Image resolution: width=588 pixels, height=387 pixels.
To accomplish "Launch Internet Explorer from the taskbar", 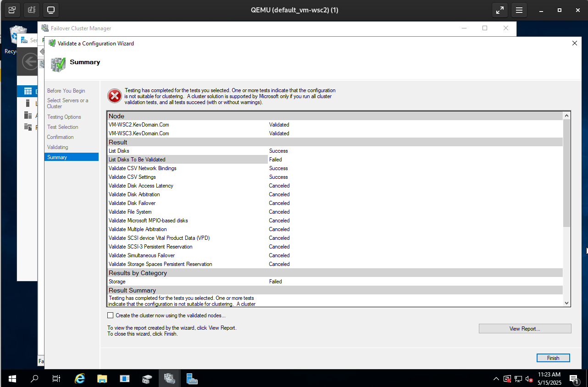I will 80,379.
